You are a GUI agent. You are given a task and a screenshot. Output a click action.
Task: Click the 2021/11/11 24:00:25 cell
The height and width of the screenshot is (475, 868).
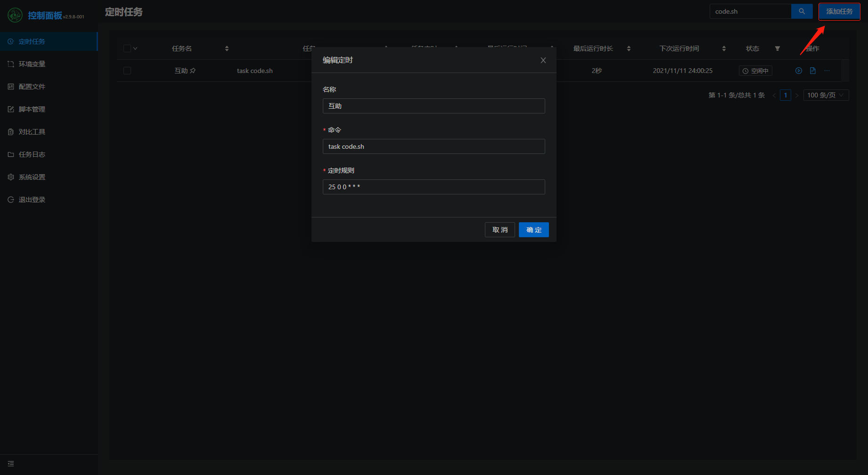click(683, 71)
